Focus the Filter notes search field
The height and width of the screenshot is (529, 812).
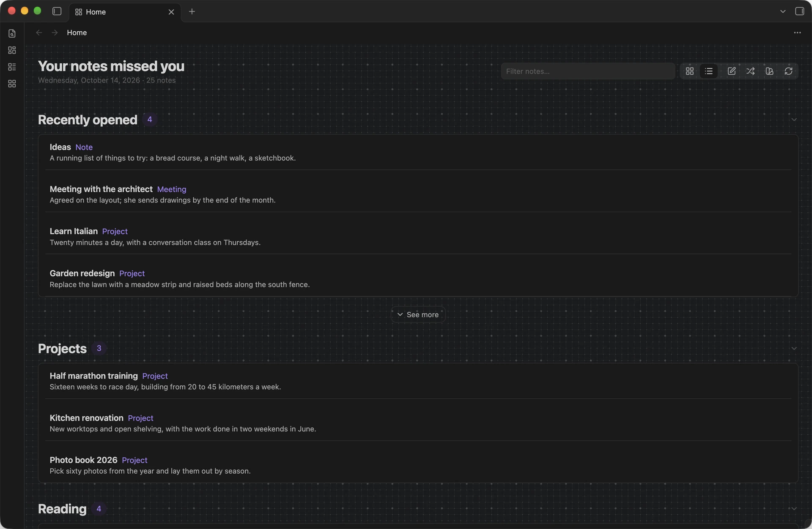click(588, 71)
